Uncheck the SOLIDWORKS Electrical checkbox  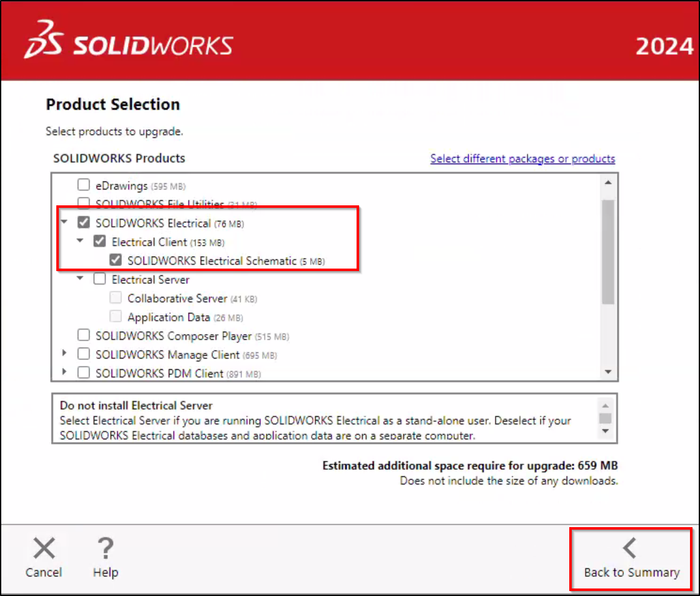pyautogui.click(x=83, y=222)
